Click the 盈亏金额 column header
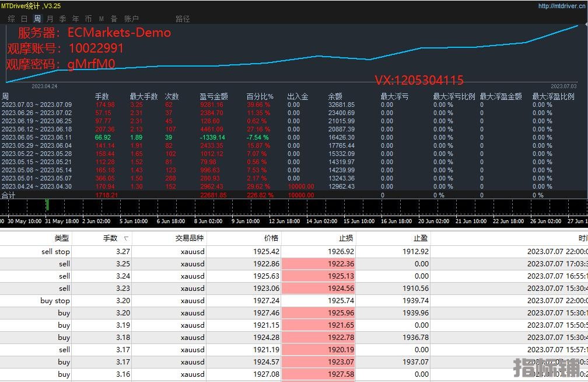 pos(213,96)
